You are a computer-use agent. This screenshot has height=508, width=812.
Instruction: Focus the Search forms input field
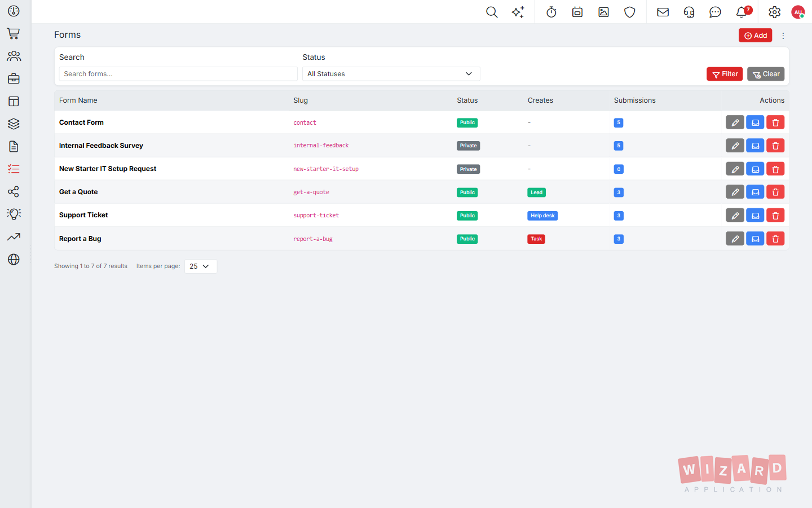pyautogui.click(x=178, y=74)
